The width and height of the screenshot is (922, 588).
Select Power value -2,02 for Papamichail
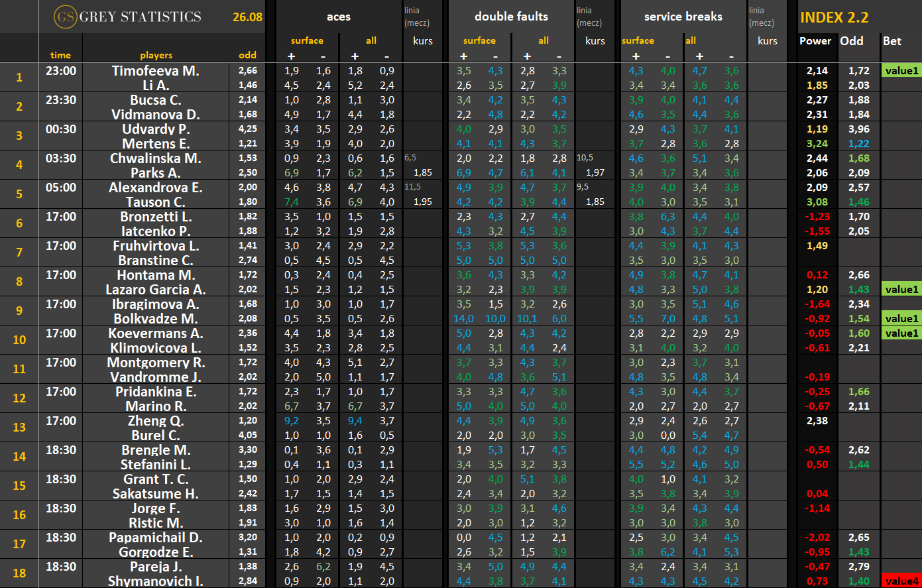coord(817,537)
